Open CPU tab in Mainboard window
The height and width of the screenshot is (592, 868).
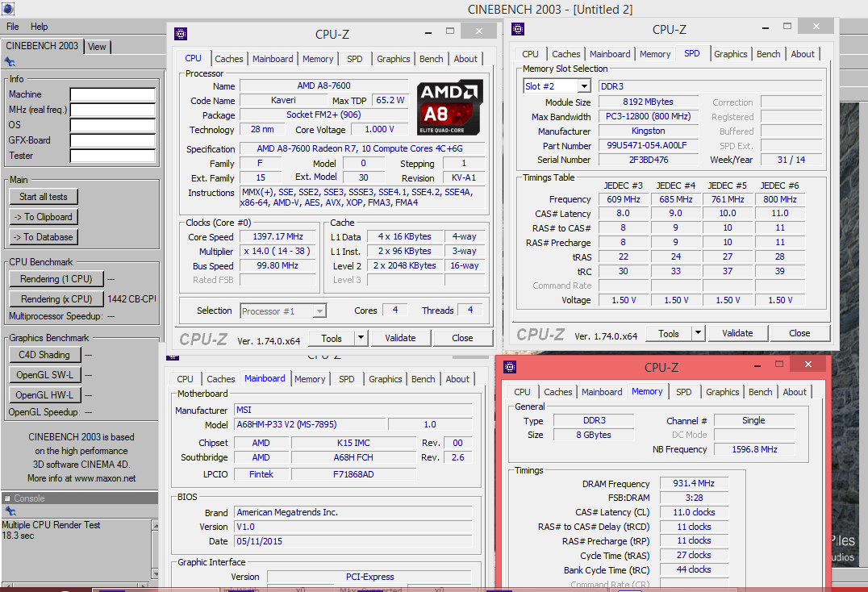185,379
